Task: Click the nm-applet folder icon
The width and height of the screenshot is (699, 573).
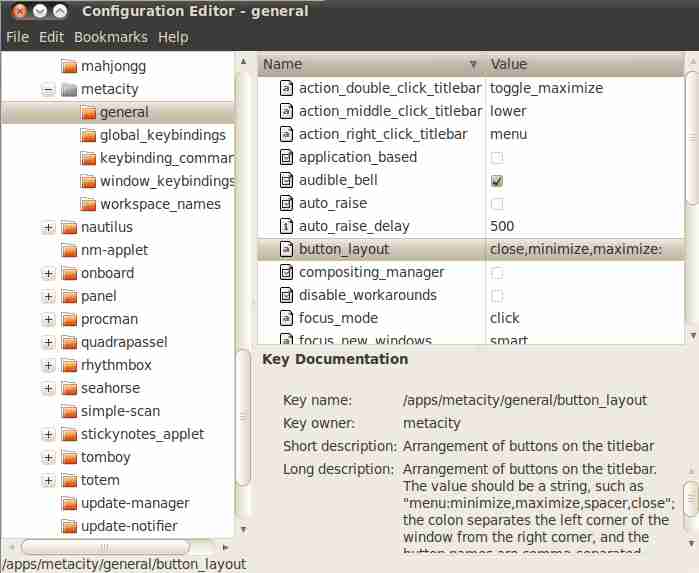Action: (x=69, y=251)
